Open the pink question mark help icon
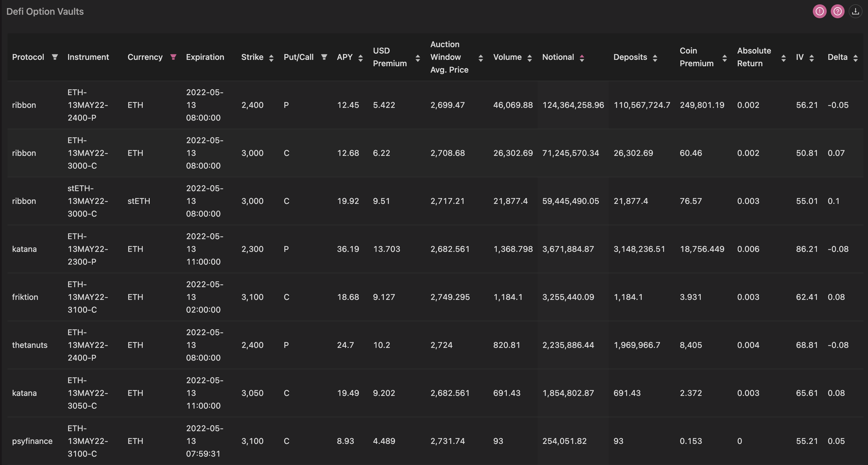The height and width of the screenshot is (465, 868). coord(837,12)
